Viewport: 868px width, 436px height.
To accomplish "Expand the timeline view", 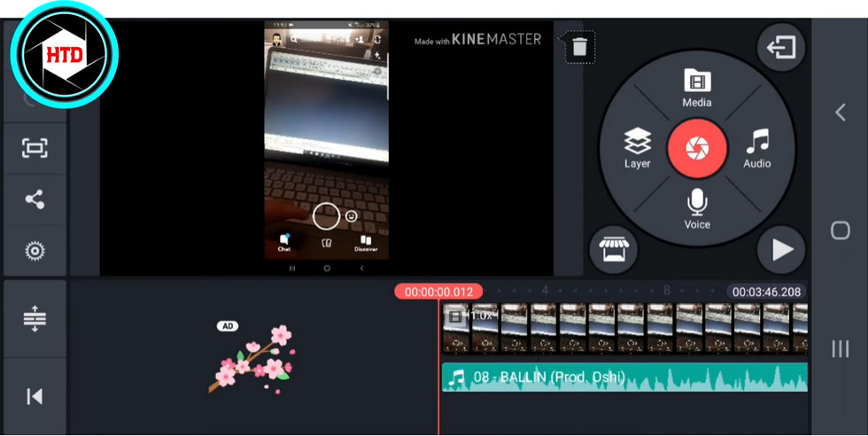I will pyautogui.click(x=35, y=318).
